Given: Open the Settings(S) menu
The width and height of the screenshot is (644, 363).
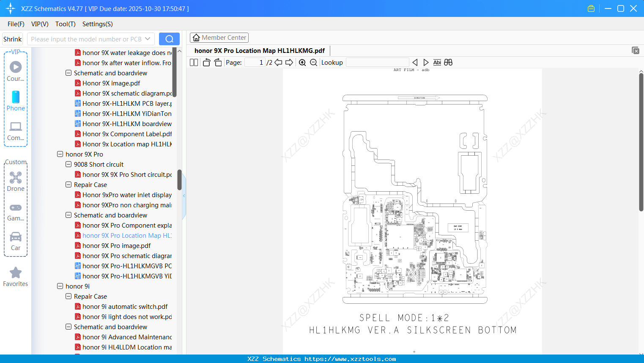Looking at the screenshot, I should point(98,24).
